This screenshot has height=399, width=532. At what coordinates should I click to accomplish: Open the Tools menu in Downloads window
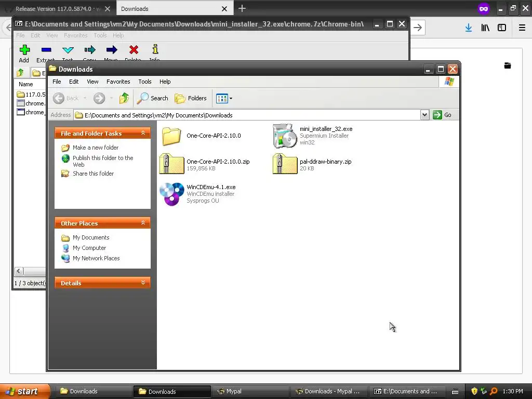point(144,82)
